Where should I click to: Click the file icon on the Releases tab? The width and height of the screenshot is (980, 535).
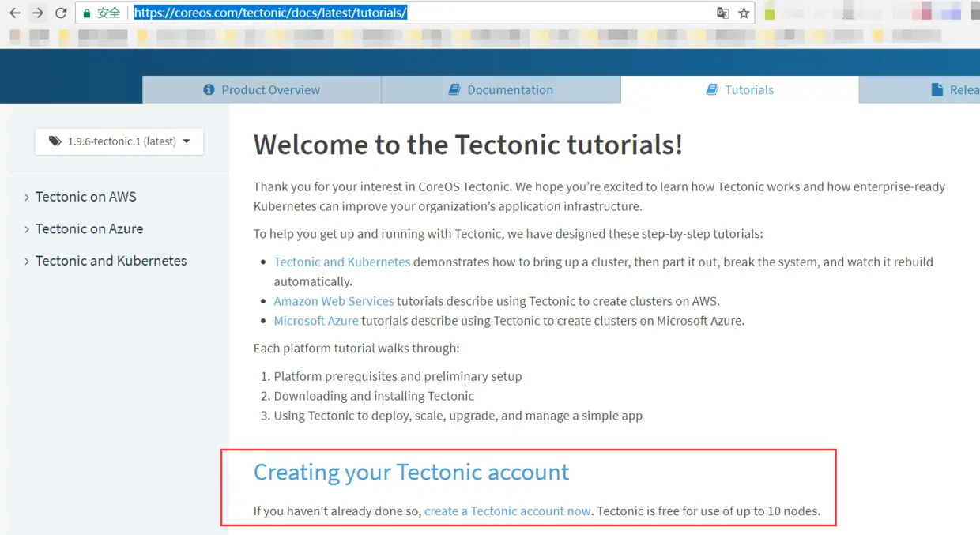[x=937, y=90]
